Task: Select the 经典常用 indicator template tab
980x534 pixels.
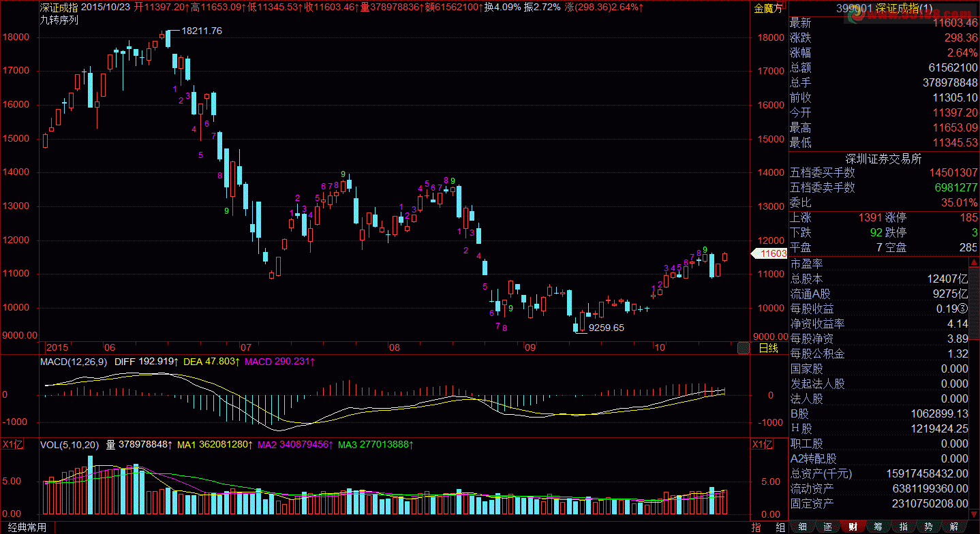Action: [x=27, y=528]
